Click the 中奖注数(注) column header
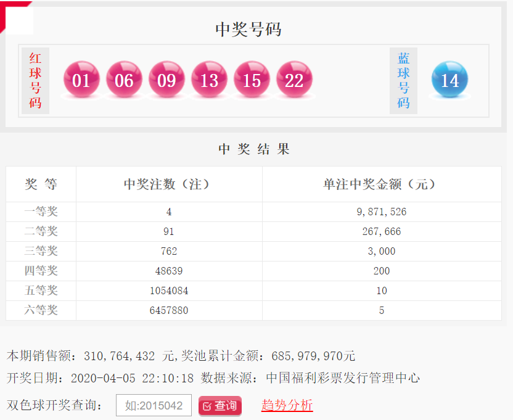 (169, 184)
